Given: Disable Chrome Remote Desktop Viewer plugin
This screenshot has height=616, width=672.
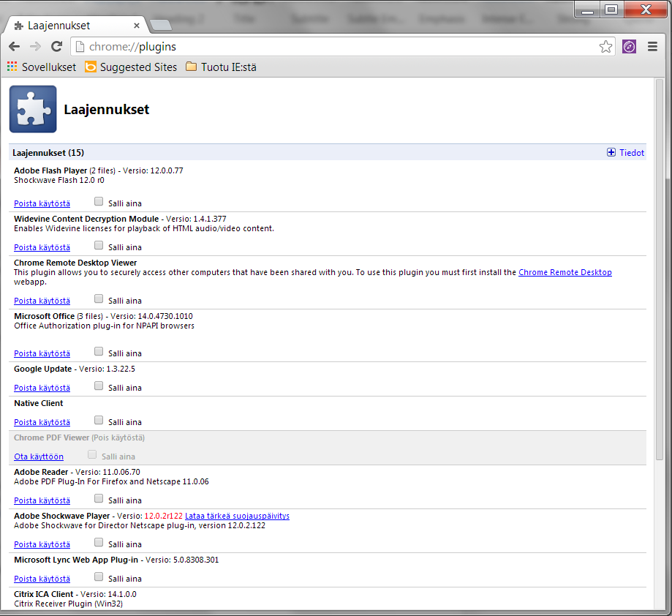Looking at the screenshot, I should [x=42, y=301].
